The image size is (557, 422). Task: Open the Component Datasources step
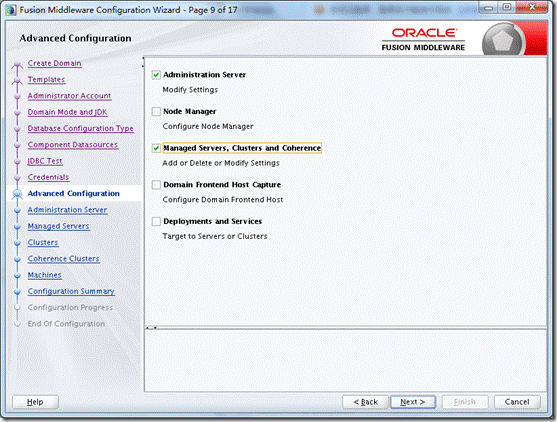point(73,145)
